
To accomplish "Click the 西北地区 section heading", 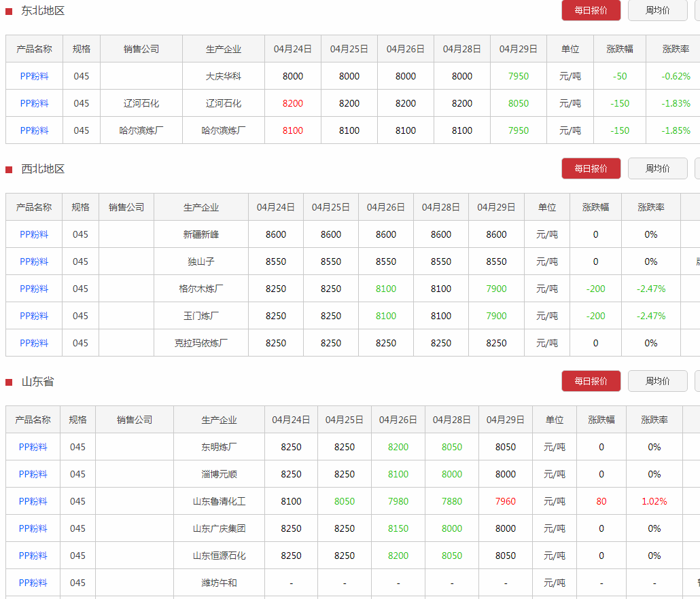I will [43, 169].
